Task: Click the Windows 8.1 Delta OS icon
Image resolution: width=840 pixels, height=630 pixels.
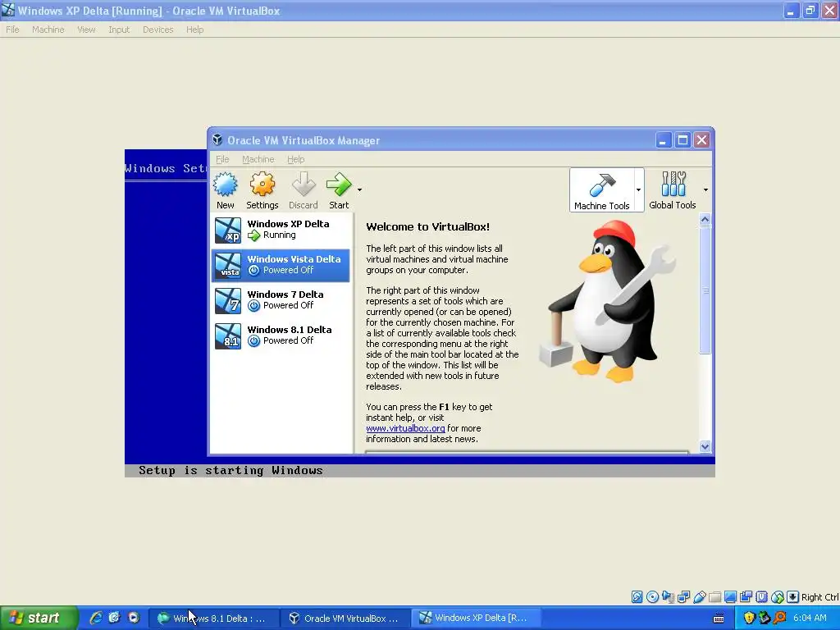Action: point(228,336)
